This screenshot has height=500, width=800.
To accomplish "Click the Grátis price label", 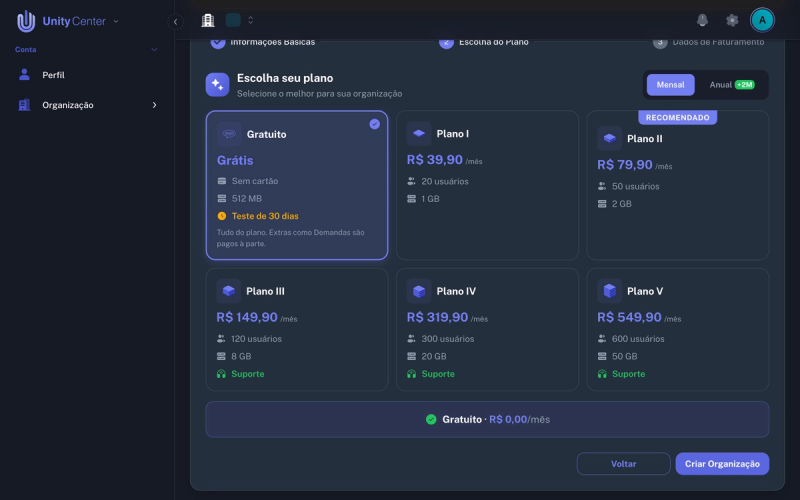I will click(235, 160).
